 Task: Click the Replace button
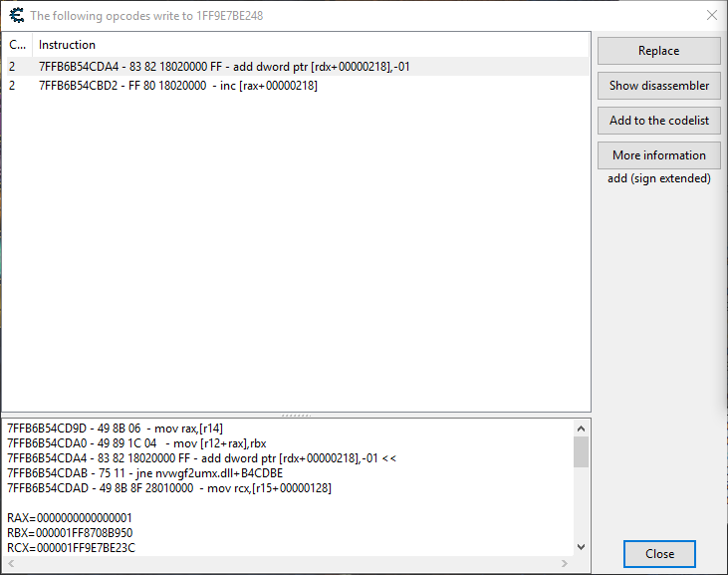point(659,51)
